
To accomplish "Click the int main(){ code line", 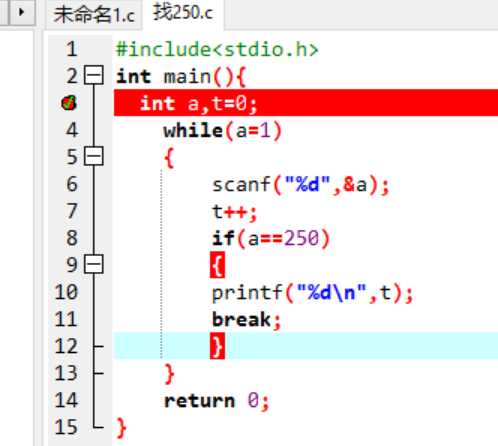I will coord(181,77).
